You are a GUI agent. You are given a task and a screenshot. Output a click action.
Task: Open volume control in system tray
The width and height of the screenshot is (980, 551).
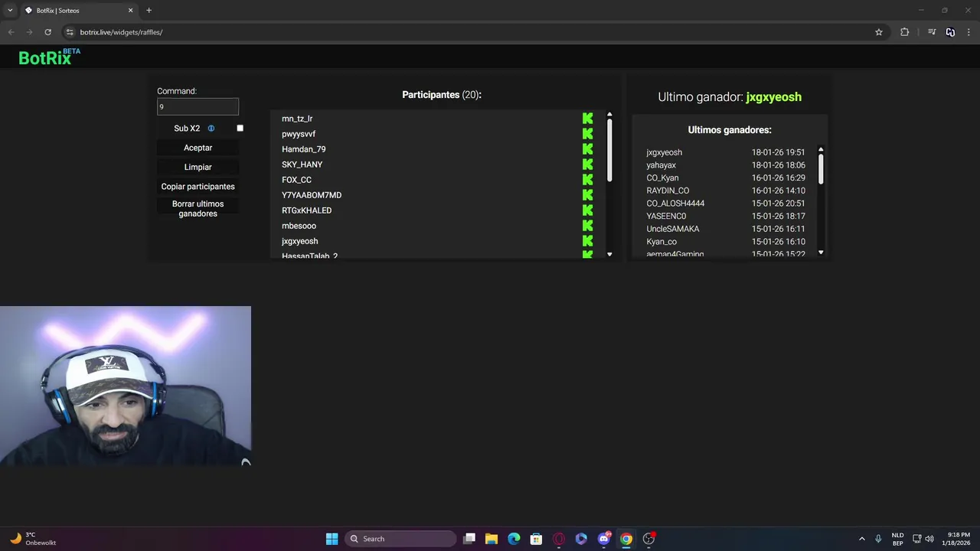point(929,539)
